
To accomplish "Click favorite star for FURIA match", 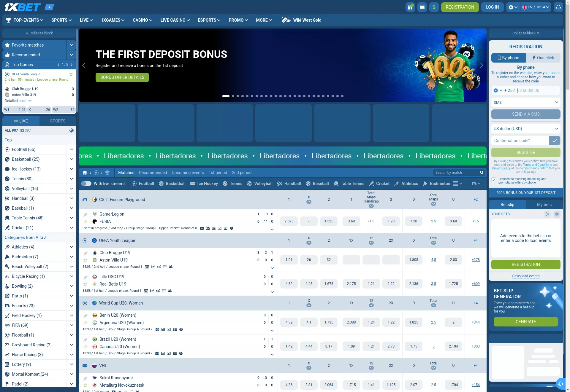I will [85, 222].
